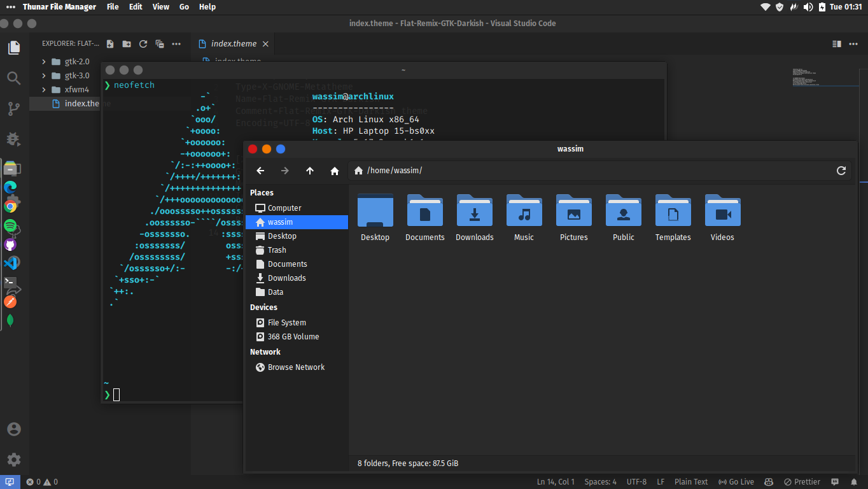The width and height of the screenshot is (868, 489).
Task: Create a new folder in VS Code Explorer
Action: [127, 44]
